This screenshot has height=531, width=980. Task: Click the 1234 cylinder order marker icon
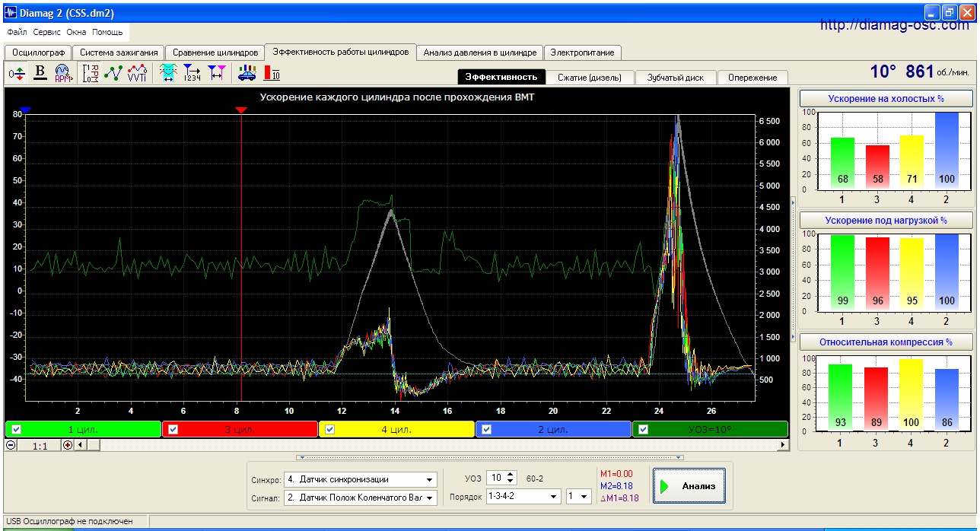click(x=192, y=73)
